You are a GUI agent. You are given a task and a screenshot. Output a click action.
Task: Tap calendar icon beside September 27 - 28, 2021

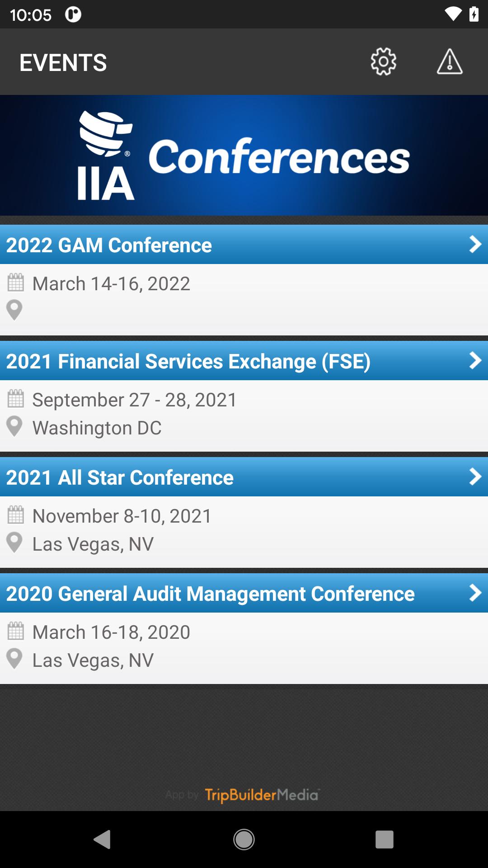point(16,399)
